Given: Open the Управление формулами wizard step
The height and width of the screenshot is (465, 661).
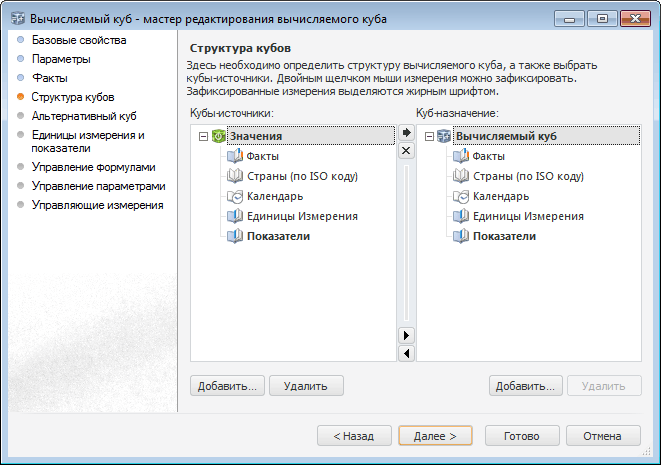Looking at the screenshot, I should click(x=94, y=167).
